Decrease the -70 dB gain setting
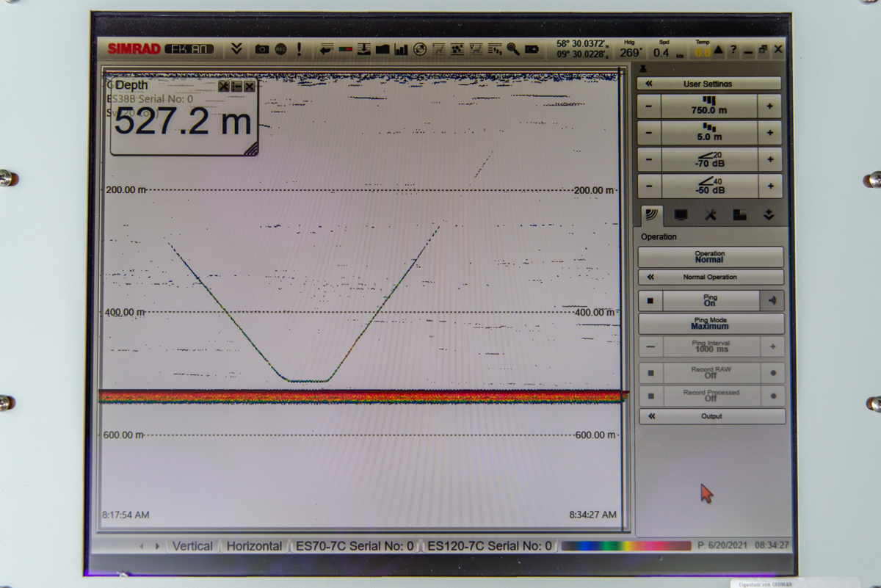 [649, 159]
